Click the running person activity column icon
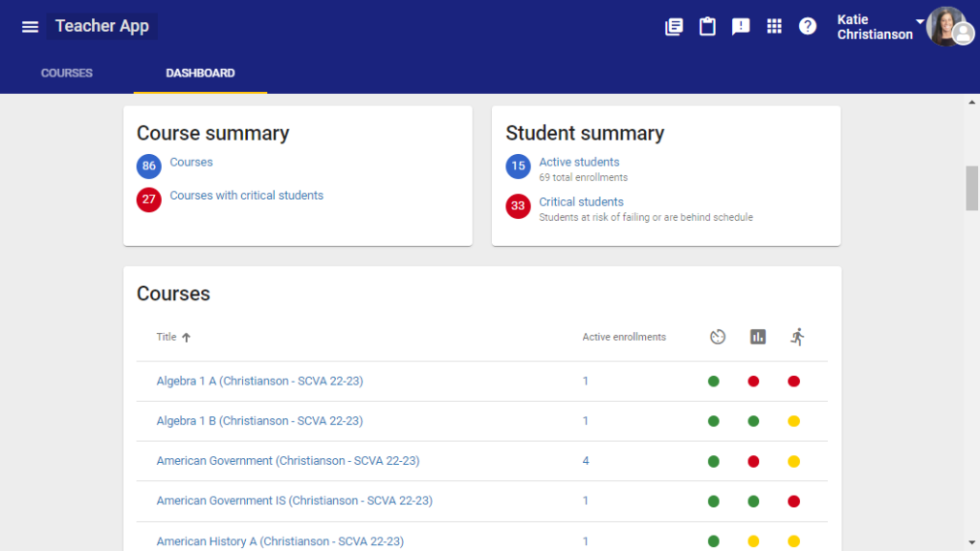Viewport: 980px width, 551px height. 797,337
